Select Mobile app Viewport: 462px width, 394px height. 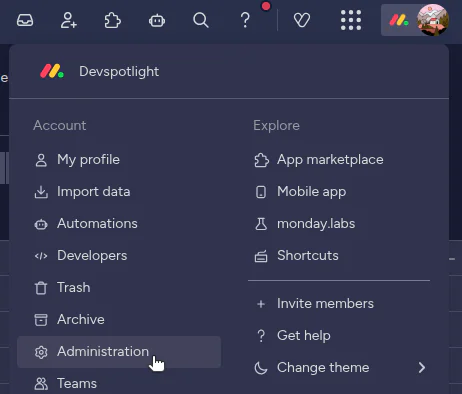click(311, 192)
